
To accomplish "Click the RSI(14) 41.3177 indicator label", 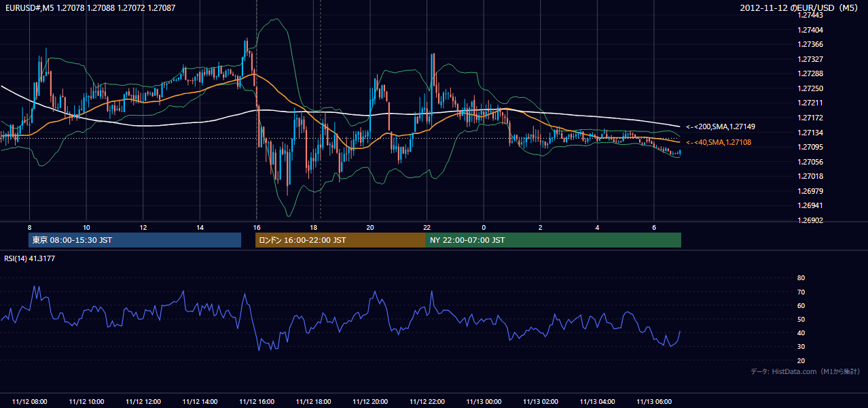I will pos(30,258).
